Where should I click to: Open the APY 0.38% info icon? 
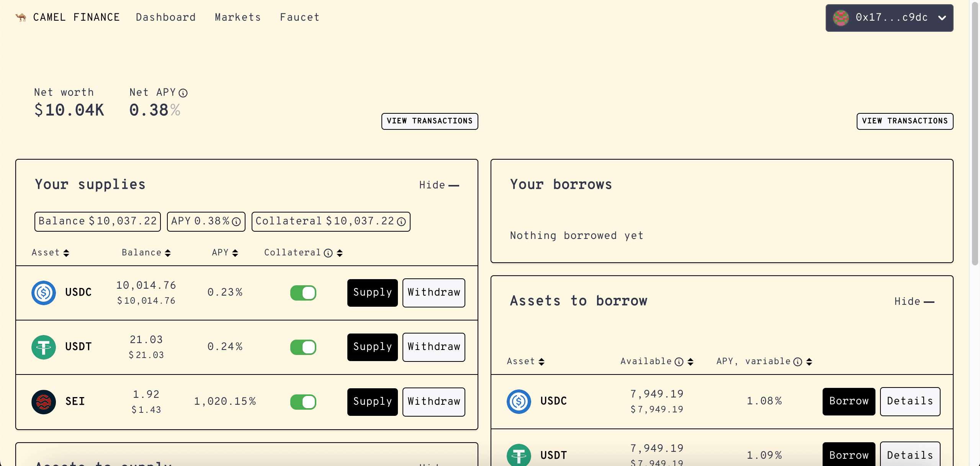tap(237, 221)
